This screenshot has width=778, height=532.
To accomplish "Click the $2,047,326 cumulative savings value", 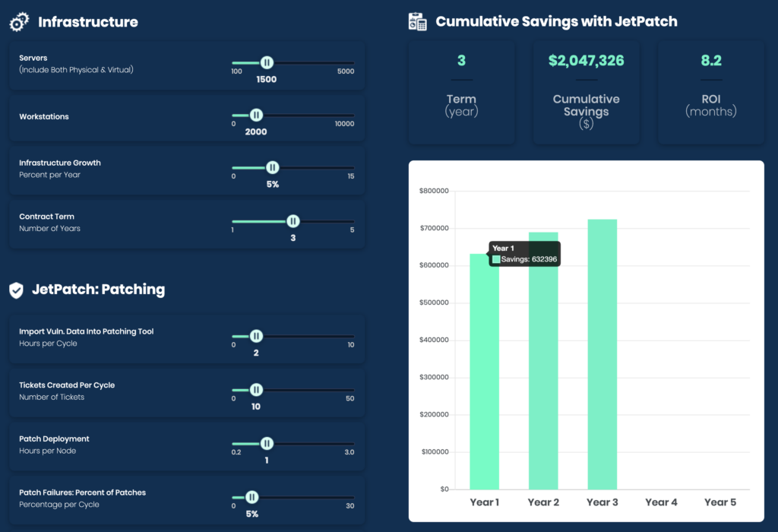I will [x=586, y=61].
